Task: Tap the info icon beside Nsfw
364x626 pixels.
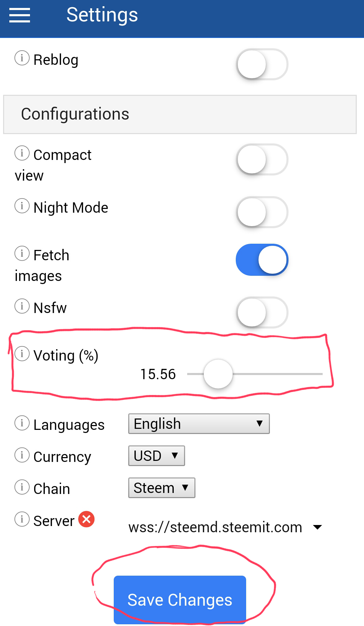Action: pos(22,306)
